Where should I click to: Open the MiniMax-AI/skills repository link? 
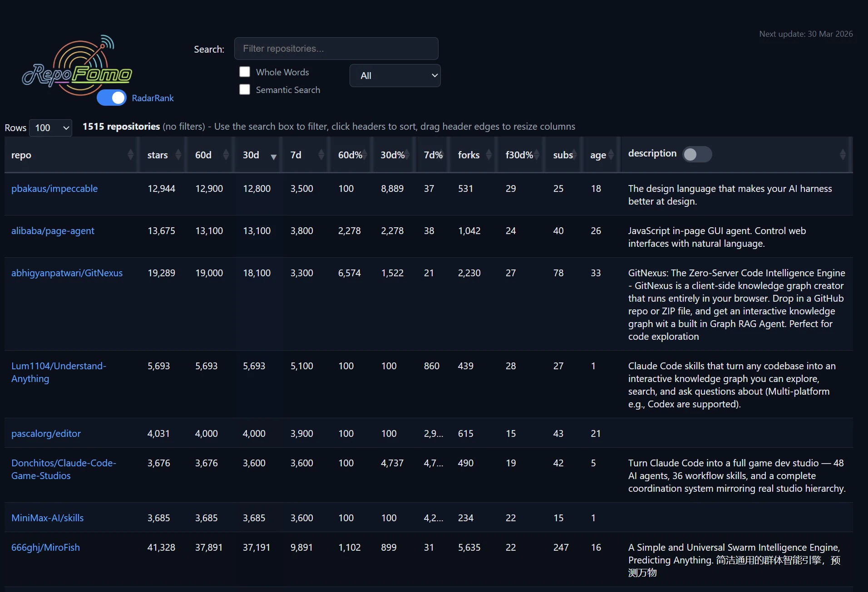pyautogui.click(x=47, y=518)
